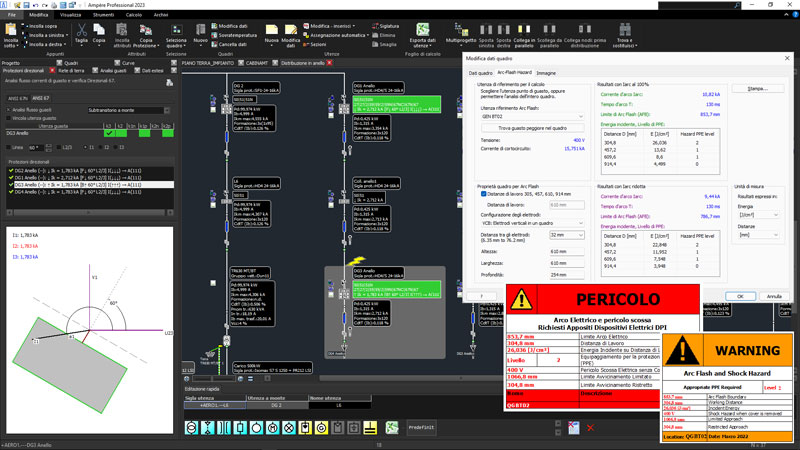The height and width of the screenshot is (450, 800).
Task: Click the Collega in parallelo icon
Action: 524,30
